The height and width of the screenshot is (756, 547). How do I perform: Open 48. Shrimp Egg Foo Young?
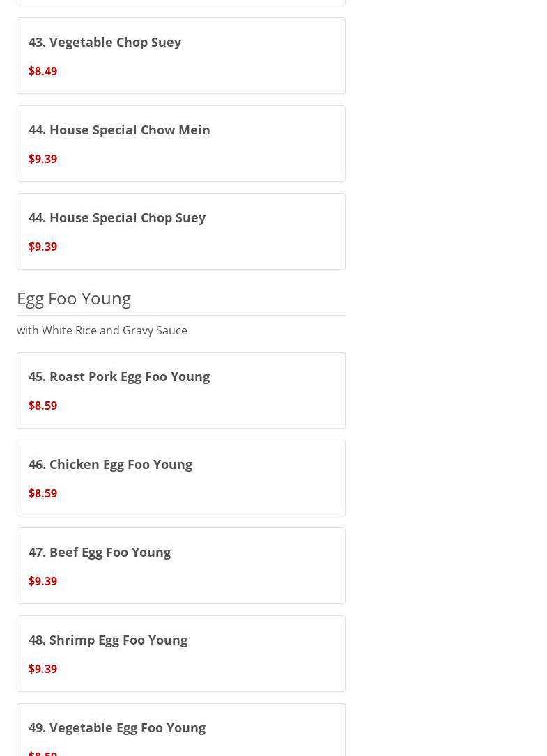click(x=108, y=640)
